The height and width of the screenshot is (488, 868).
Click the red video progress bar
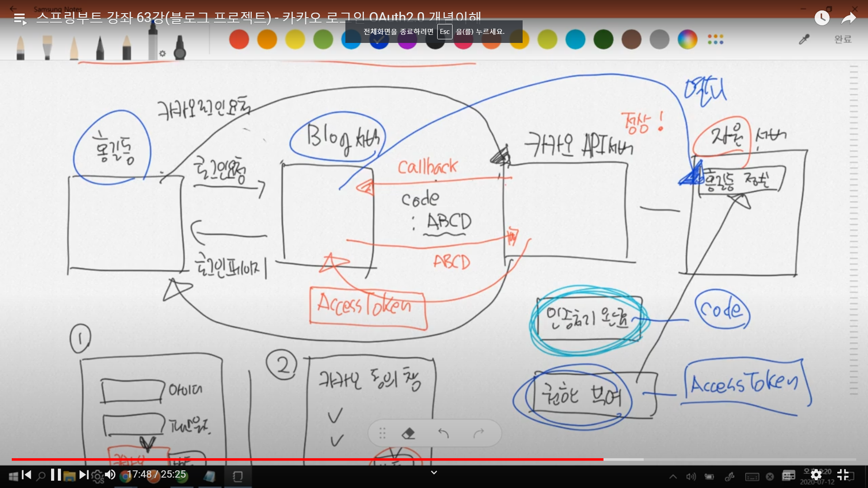307,459
